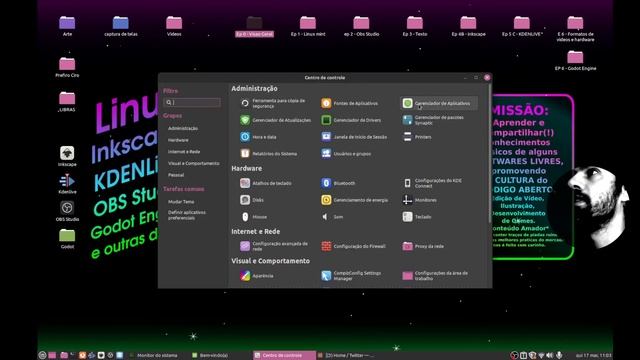Open Configurações do KDE Connect
Image resolution: width=640 pixels, height=360 pixels.
pos(433,183)
